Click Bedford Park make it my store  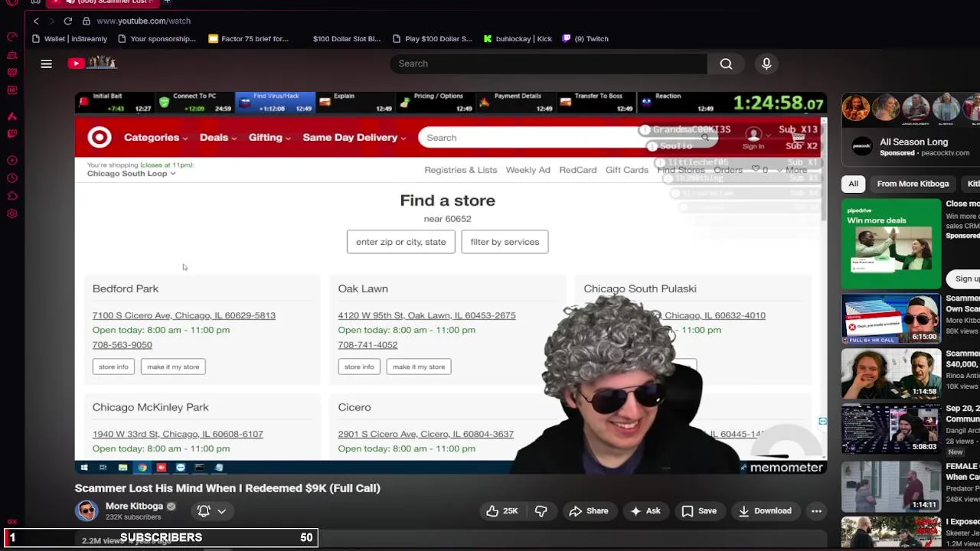tap(173, 367)
